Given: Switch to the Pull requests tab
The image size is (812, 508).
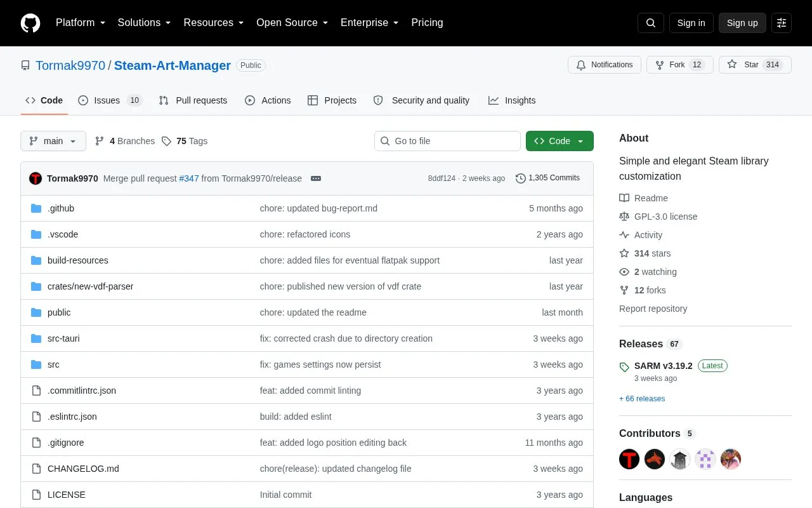Looking at the screenshot, I should point(193,100).
